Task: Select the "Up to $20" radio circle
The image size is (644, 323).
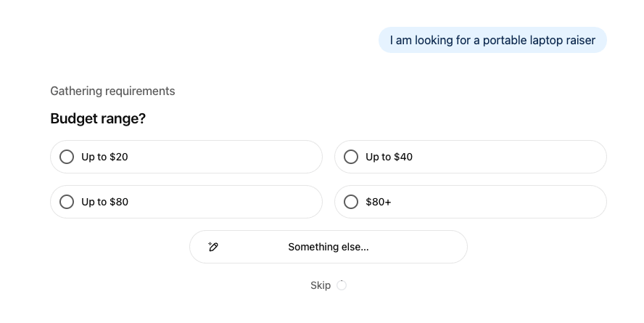Action: pyautogui.click(x=67, y=157)
